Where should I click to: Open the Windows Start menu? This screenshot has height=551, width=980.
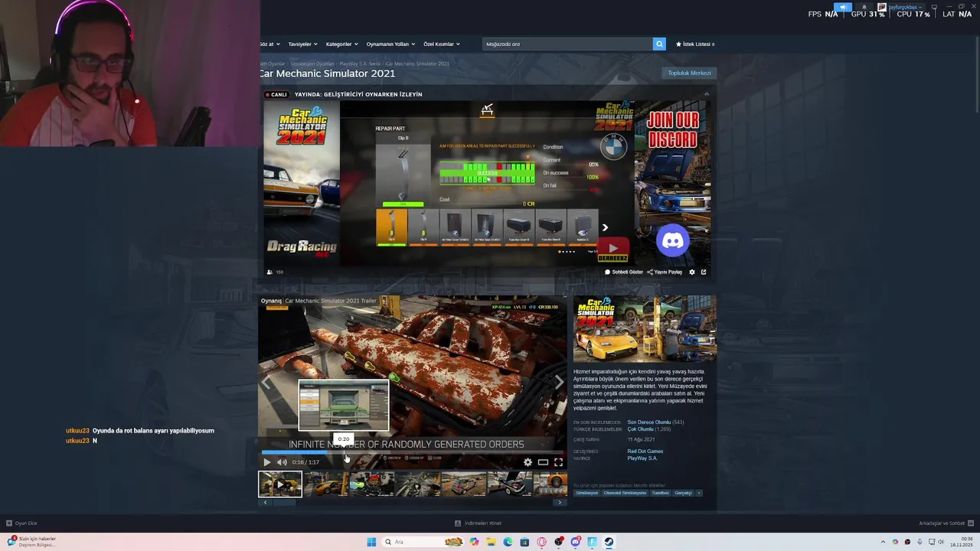pos(371,542)
